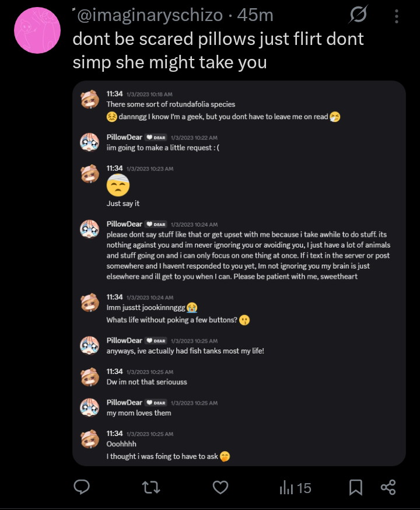Click the hand-over-mouth emoji in last message
The height and width of the screenshot is (510, 420).
click(225, 456)
